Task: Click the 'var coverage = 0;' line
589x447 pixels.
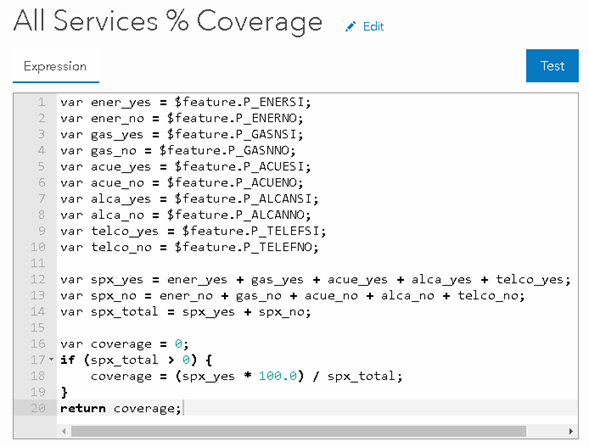Action: [124, 344]
